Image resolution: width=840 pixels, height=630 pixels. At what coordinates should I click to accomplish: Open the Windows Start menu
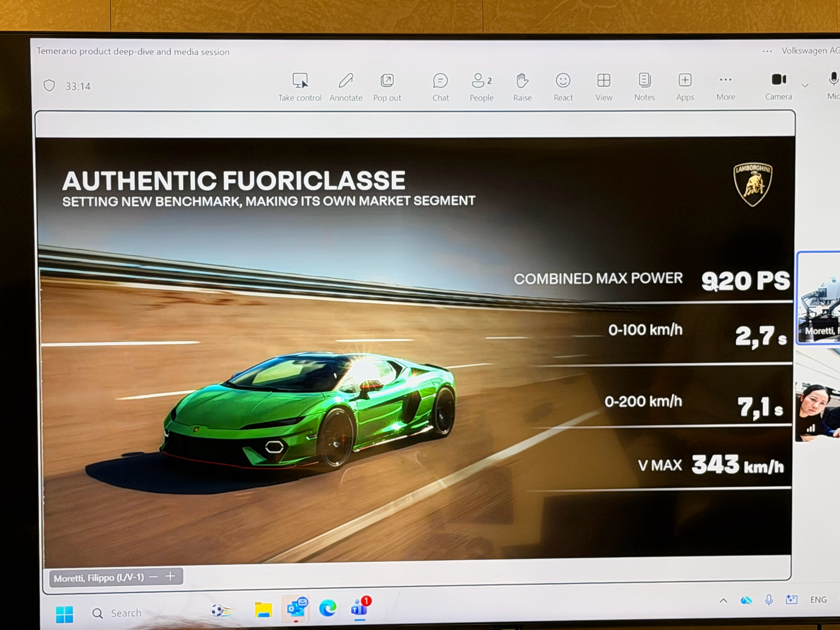coord(65,614)
